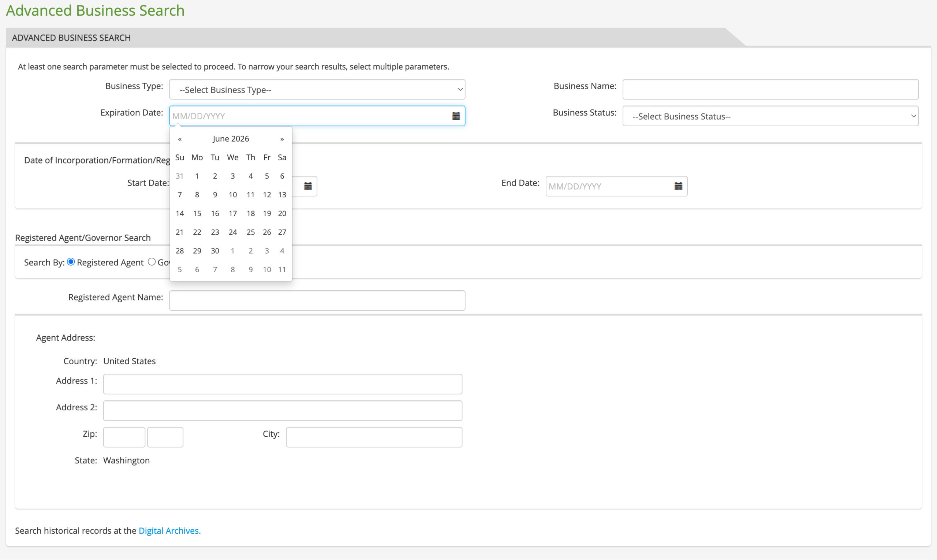Set expiration date to June 26
The height and width of the screenshot is (560, 937).
click(267, 232)
